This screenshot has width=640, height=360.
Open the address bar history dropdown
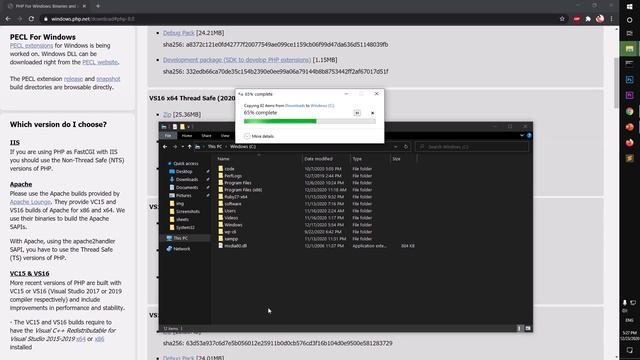396,147
